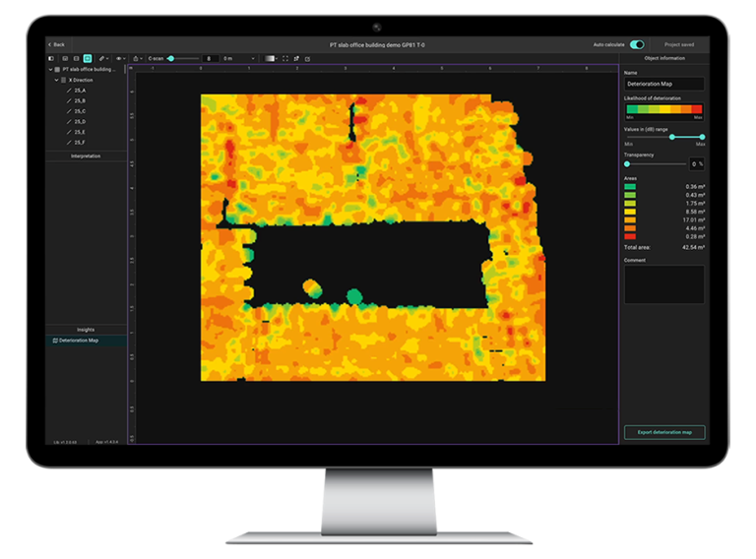The width and height of the screenshot is (756, 559).
Task: Click the toolbar icon right of fit-to-screen
Action: tap(296, 58)
